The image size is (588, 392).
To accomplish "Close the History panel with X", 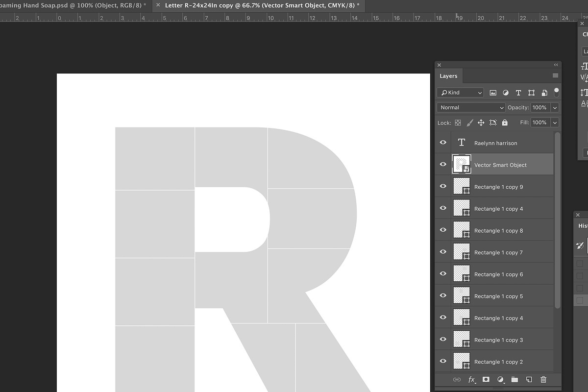I will click(578, 215).
